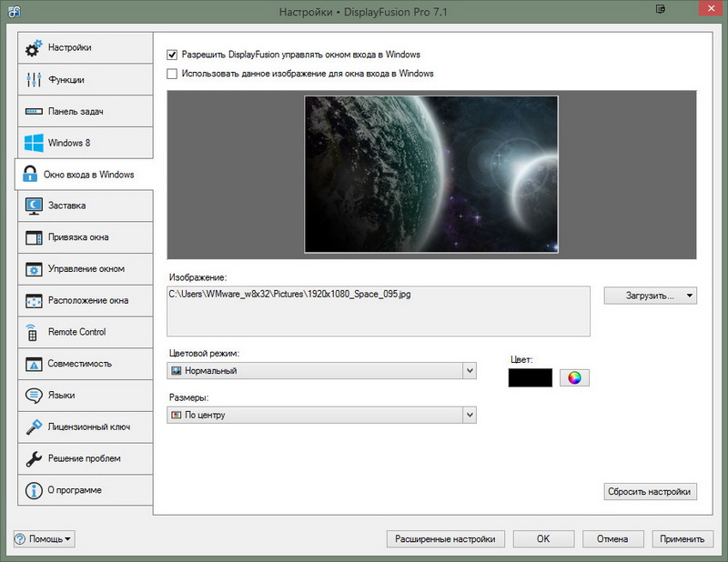The height and width of the screenshot is (562, 728).
Task: Select the Окно входа в Windows tab
Action: (84, 174)
